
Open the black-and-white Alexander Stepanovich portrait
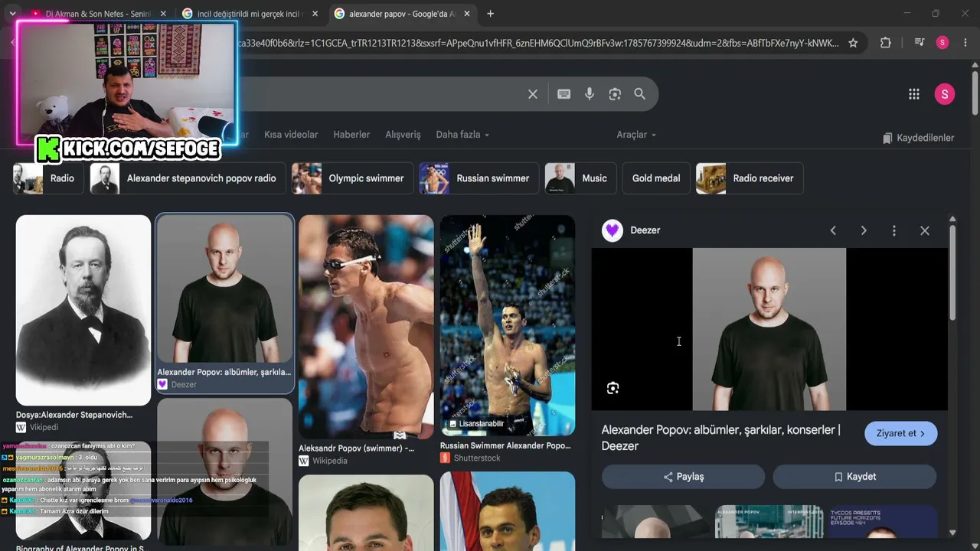pos(83,310)
